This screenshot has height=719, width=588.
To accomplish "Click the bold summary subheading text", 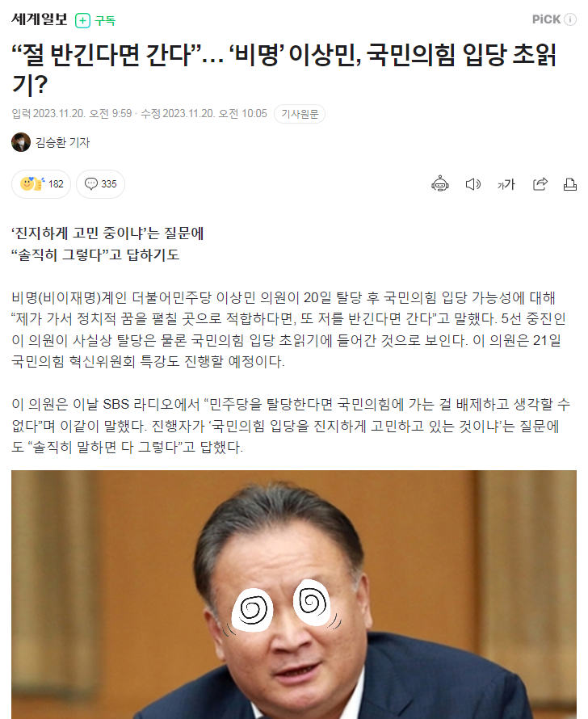I will [107, 244].
